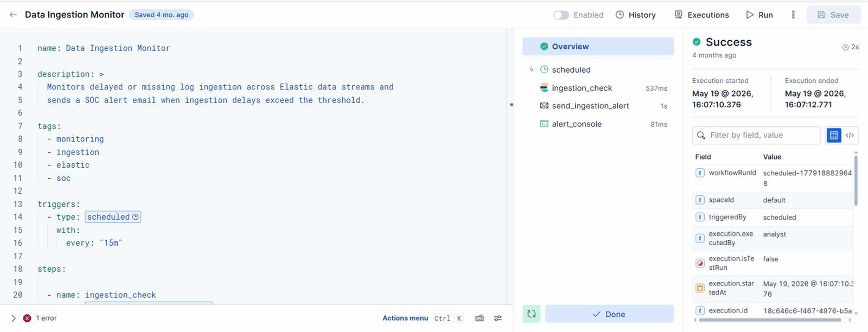Click the 'analyst' executedBy value
868x332 pixels.
[774, 234]
